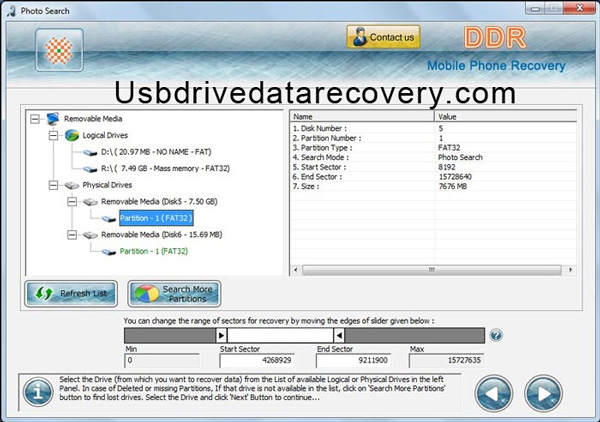Click the drive icon of green Partition - 1

click(x=109, y=252)
